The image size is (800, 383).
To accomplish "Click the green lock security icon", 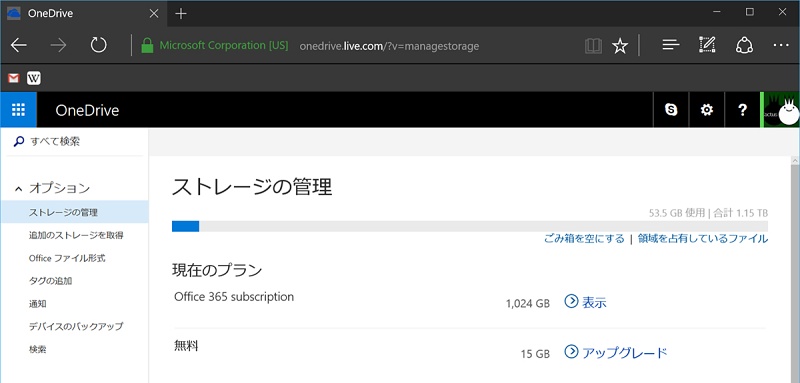I will pyautogui.click(x=147, y=45).
